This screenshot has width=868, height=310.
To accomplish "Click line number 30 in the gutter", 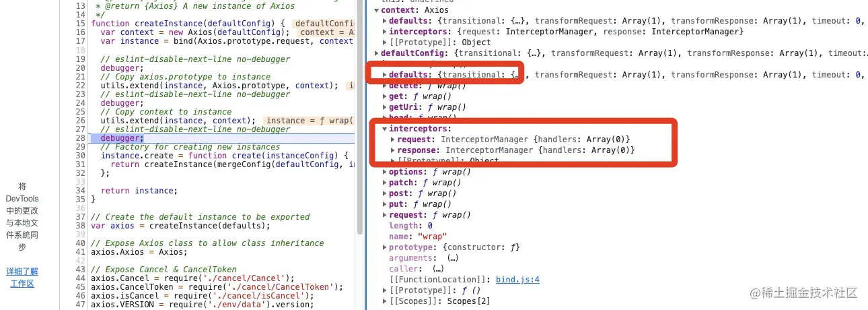I will 80,156.
